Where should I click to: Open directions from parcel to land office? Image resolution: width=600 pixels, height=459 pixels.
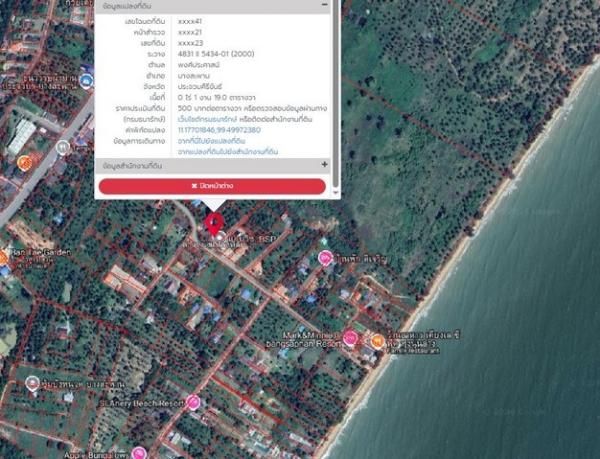[x=228, y=152]
